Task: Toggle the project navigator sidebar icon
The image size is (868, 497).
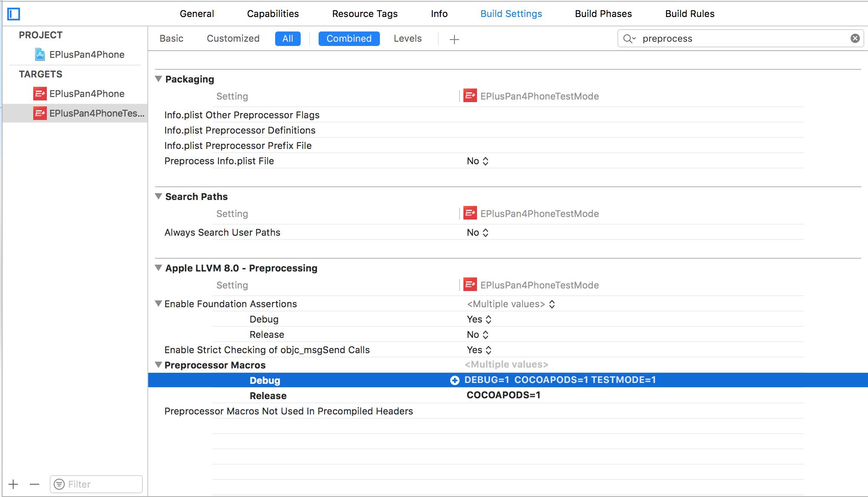Action: [x=14, y=14]
